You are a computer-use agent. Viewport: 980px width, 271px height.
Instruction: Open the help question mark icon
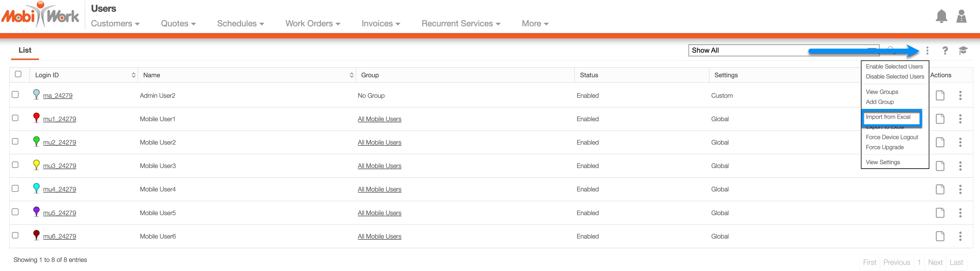pos(945,51)
